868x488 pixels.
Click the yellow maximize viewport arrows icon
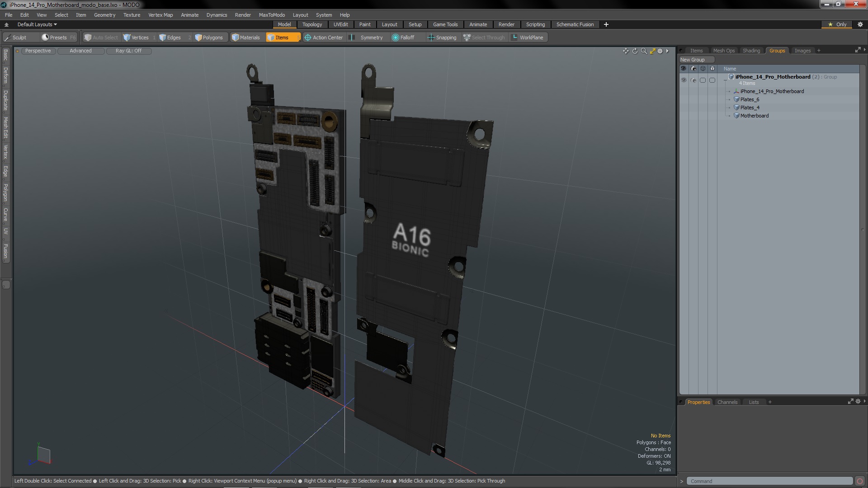pos(652,51)
